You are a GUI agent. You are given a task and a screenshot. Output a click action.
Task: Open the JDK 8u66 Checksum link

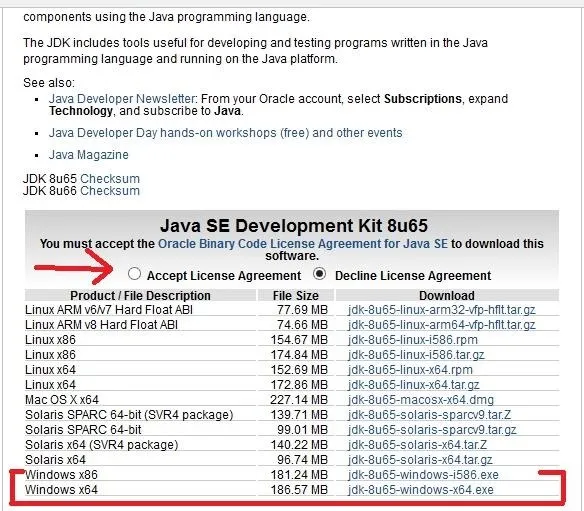point(110,191)
